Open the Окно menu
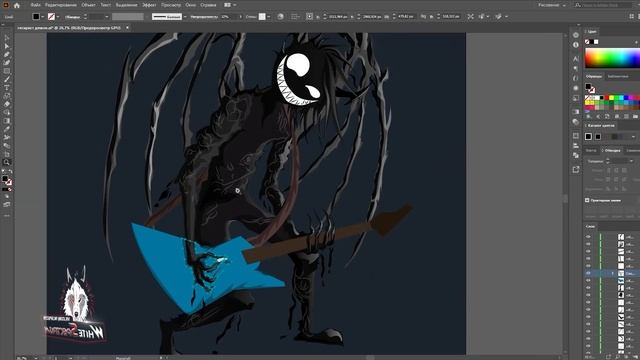The height and width of the screenshot is (360, 640). (x=190, y=5)
